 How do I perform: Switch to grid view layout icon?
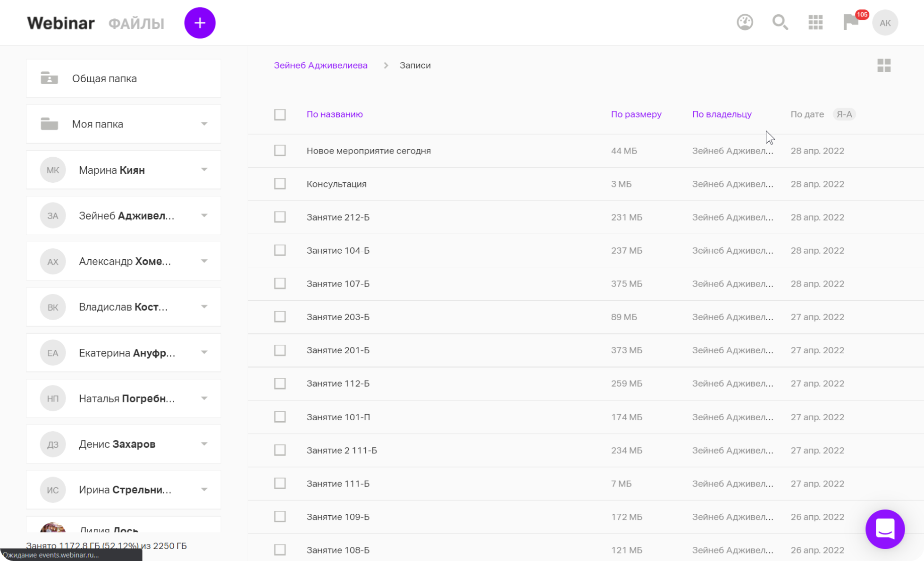tap(884, 66)
